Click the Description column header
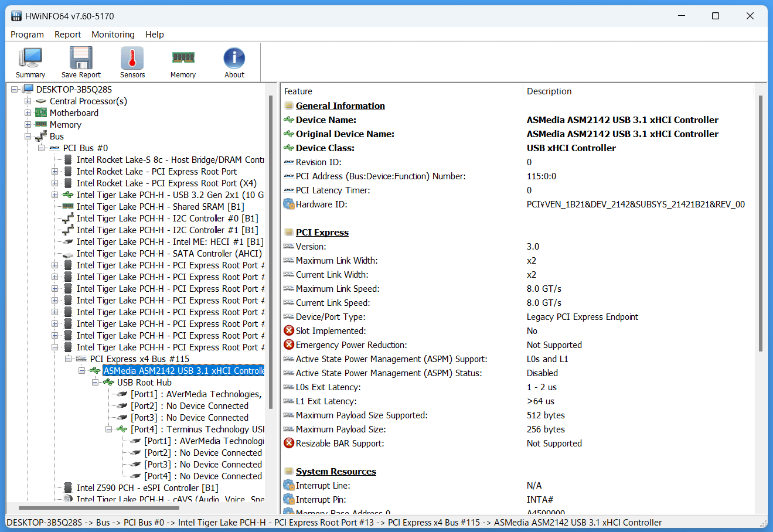The image size is (773, 532). 639,91
